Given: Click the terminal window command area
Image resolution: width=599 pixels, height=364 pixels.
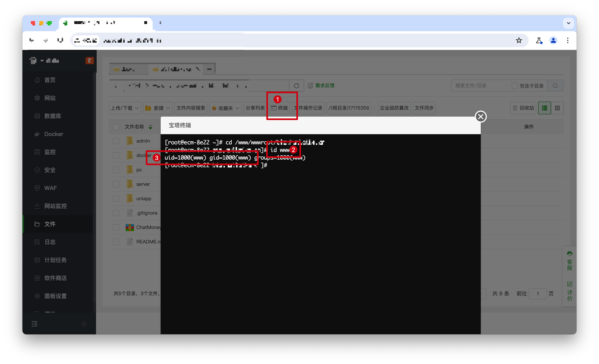Looking at the screenshot, I should 320,234.
